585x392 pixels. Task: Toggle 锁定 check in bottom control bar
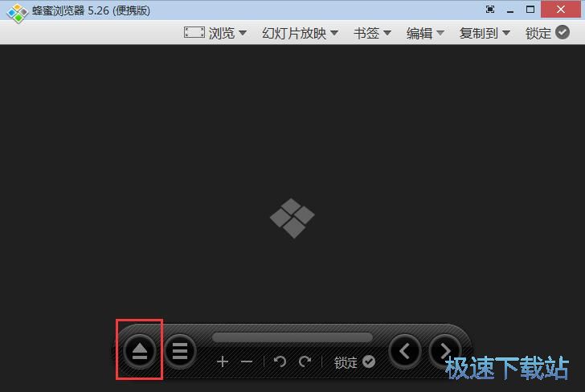(x=354, y=362)
